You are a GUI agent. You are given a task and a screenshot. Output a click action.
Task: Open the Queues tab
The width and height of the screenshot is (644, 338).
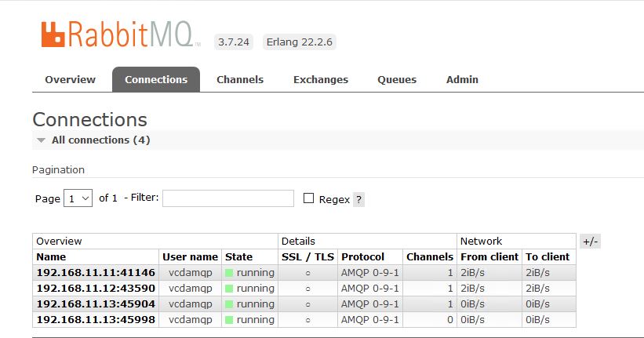397,79
